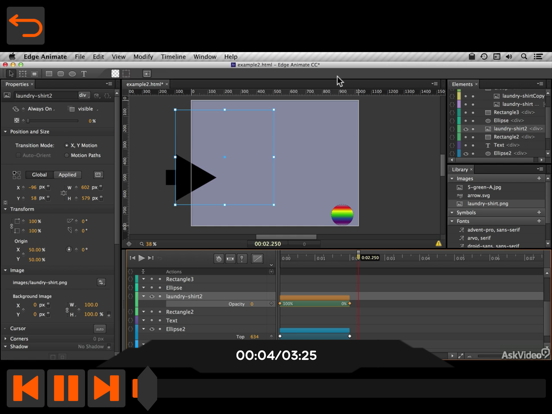Open the Modify menu
Screen dimensions: 552x414
tap(143, 56)
